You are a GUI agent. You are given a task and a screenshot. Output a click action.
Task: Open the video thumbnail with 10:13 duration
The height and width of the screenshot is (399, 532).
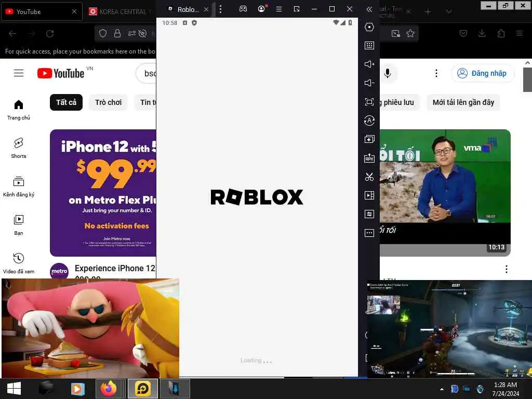(x=445, y=193)
